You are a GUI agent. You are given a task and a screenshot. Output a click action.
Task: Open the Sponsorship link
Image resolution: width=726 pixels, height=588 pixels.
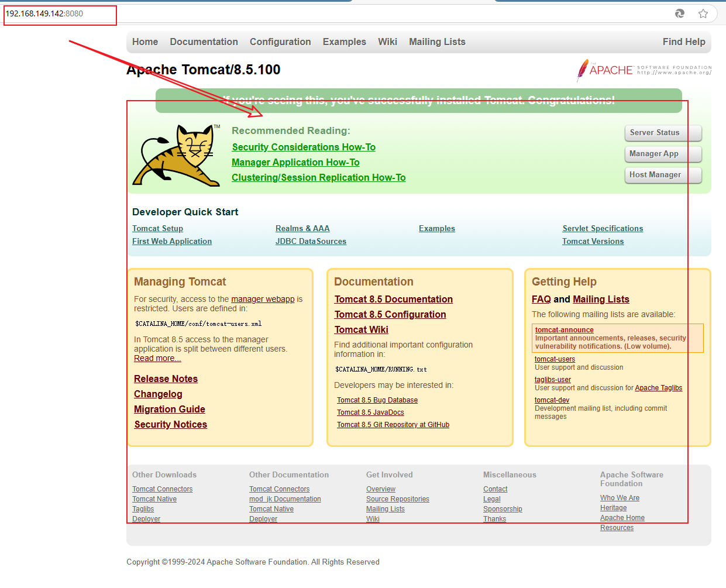(x=503, y=509)
